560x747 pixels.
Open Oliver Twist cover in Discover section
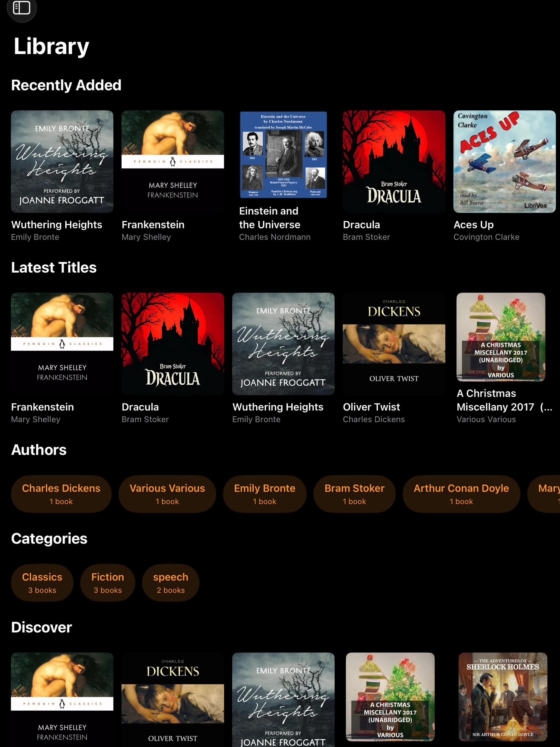tap(173, 700)
